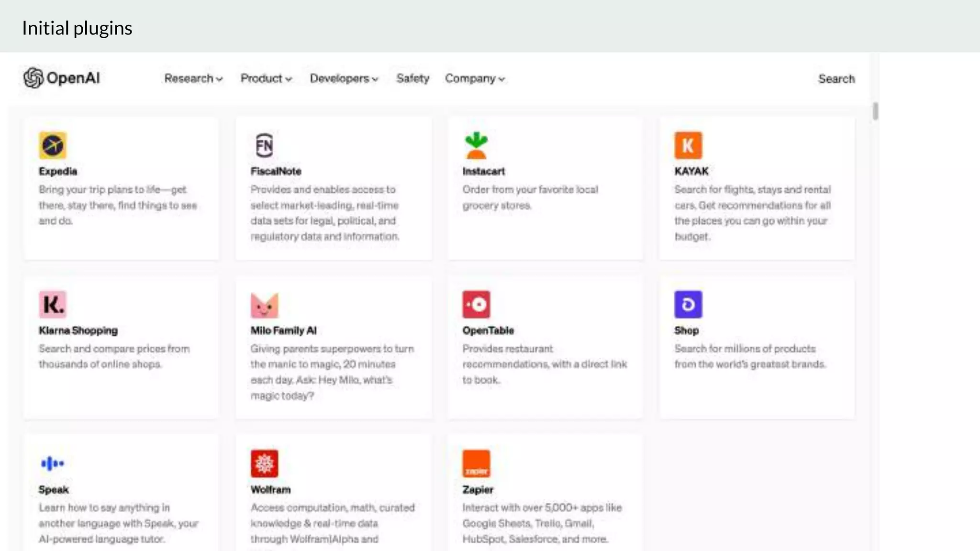980x551 pixels.
Task: Expand the Product dropdown menu
Action: point(266,78)
